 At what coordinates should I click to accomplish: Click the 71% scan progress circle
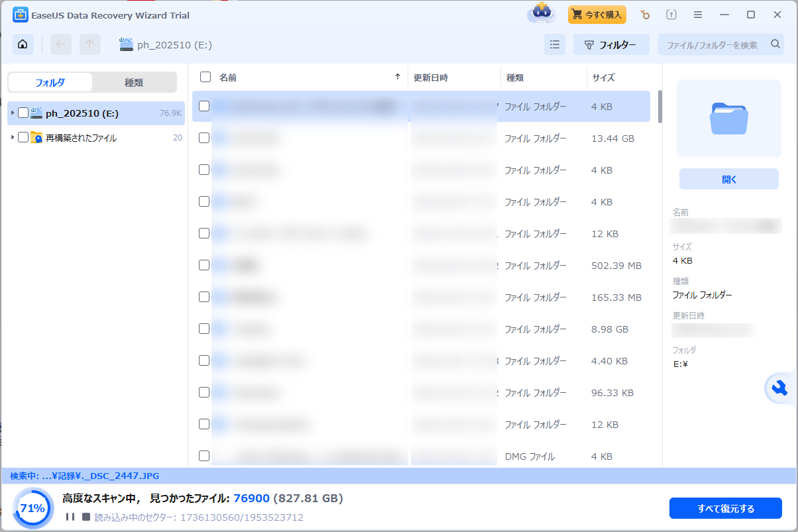[32, 508]
